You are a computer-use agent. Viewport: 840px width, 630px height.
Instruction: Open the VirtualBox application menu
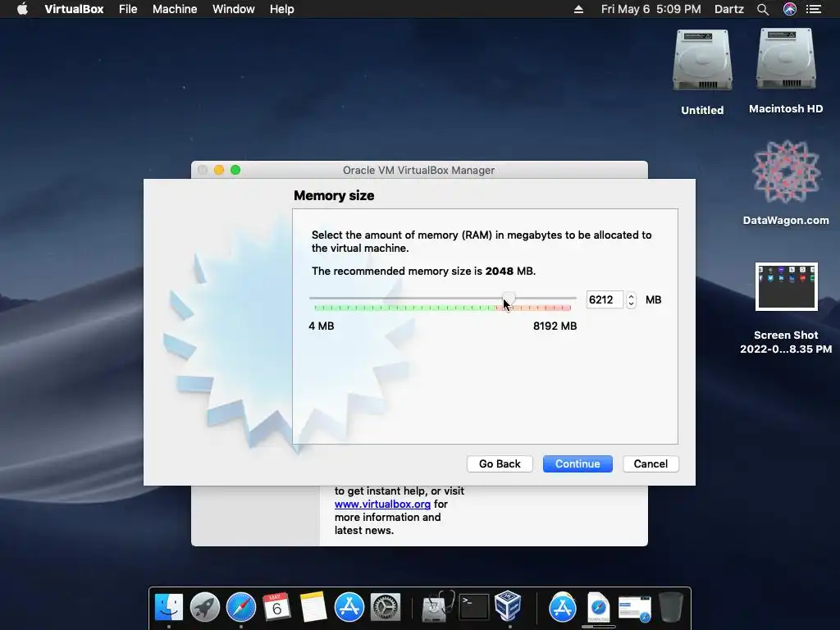[x=74, y=9]
